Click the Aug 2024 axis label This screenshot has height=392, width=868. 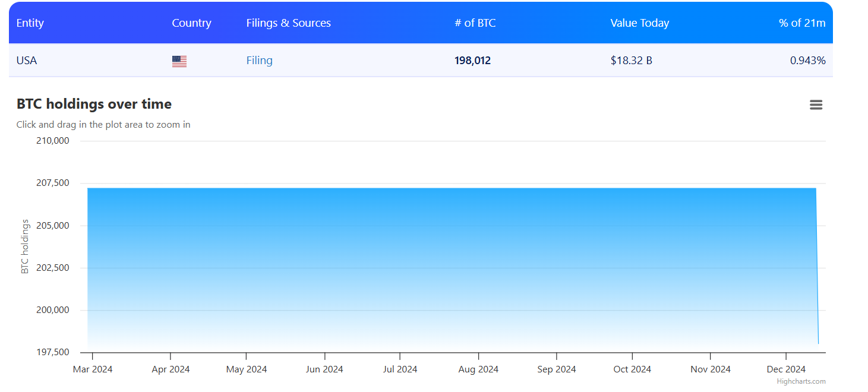coord(478,369)
